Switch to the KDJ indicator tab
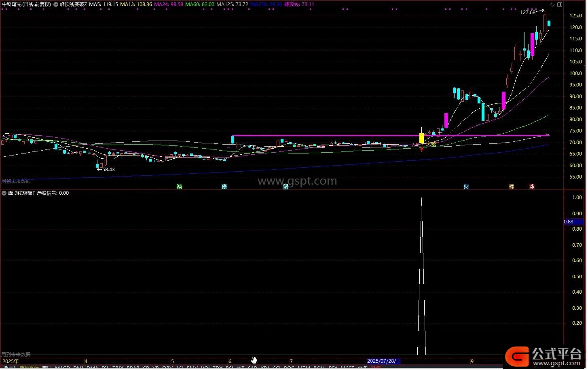The image size is (588, 370). click(x=265, y=368)
